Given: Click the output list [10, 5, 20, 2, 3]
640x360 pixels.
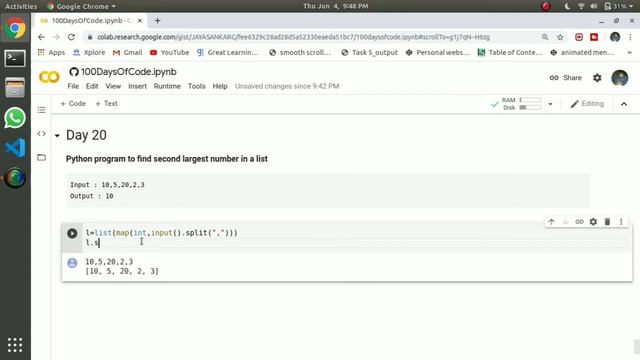Looking at the screenshot, I should point(122,271).
